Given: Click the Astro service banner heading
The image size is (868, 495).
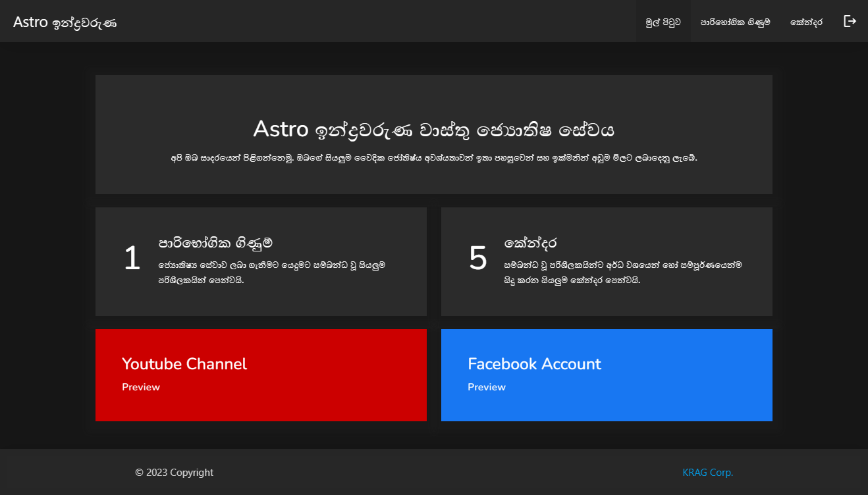Looking at the screenshot, I should coord(434,130).
